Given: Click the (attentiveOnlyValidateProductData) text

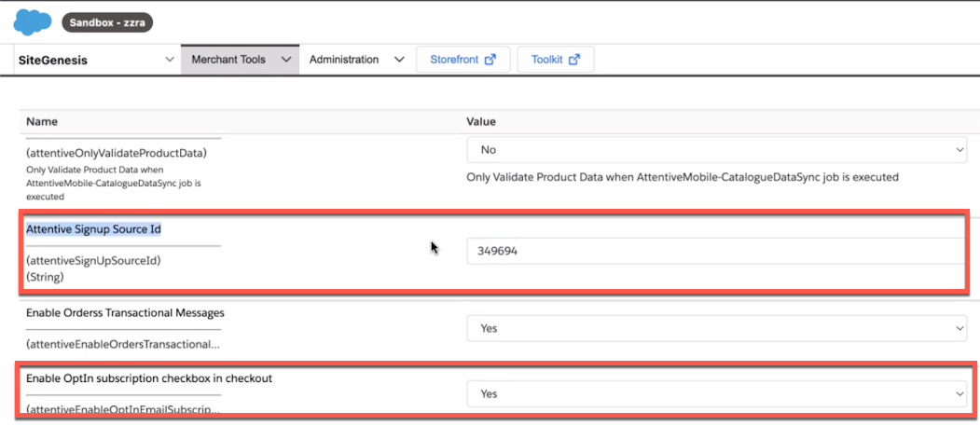Looking at the screenshot, I should 117,153.
